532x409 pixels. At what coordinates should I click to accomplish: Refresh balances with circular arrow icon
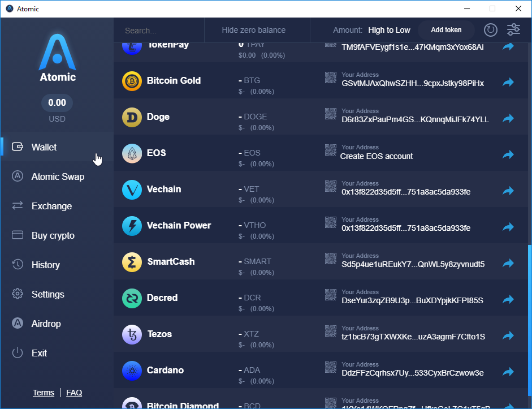point(490,30)
